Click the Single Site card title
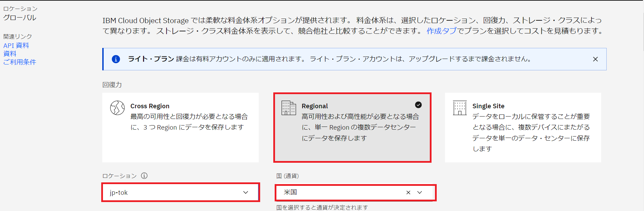 tap(489, 106)
